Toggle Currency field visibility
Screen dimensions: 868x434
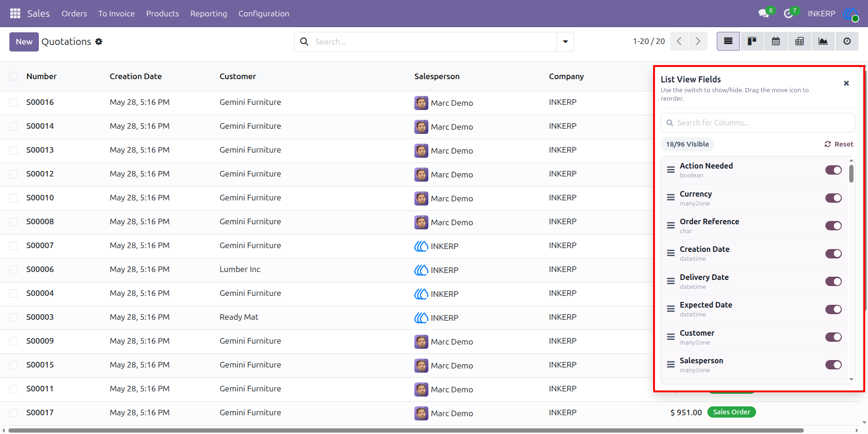coord(833,198)
